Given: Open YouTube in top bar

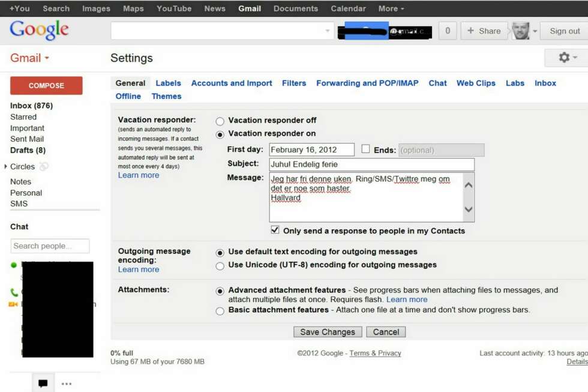Looking at the screenshot, I should pos(174,8).
